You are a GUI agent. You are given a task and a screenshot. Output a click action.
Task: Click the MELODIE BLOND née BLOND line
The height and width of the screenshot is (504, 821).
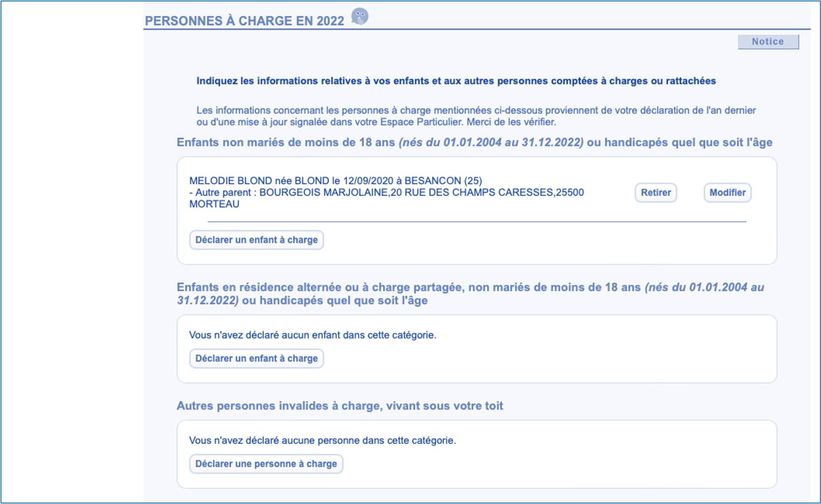point(335,181)
